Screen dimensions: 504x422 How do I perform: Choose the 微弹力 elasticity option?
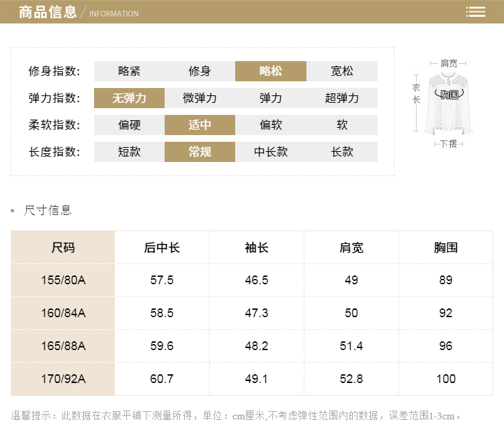pos(200,98)
